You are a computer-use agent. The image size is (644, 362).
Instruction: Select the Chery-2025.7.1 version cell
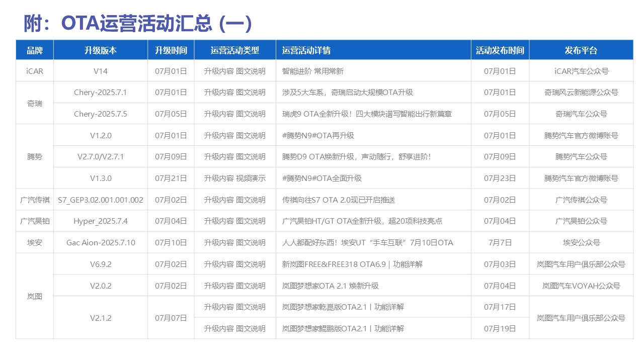pos(101,93)
